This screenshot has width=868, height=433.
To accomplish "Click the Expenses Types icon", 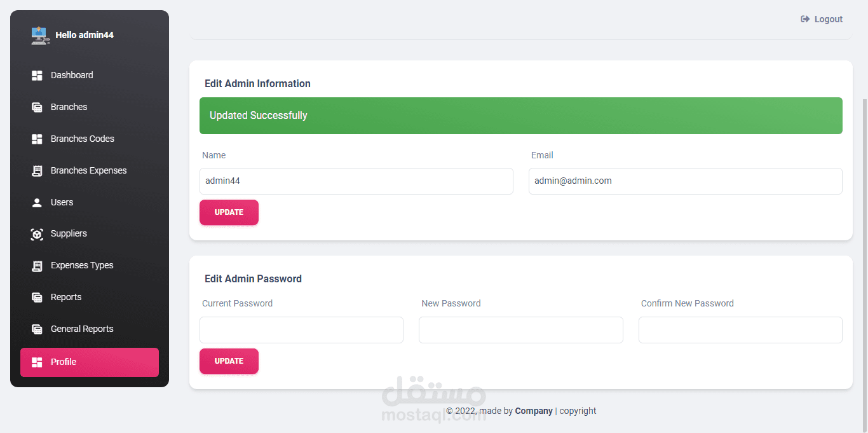I will click(x=37, y=266).
